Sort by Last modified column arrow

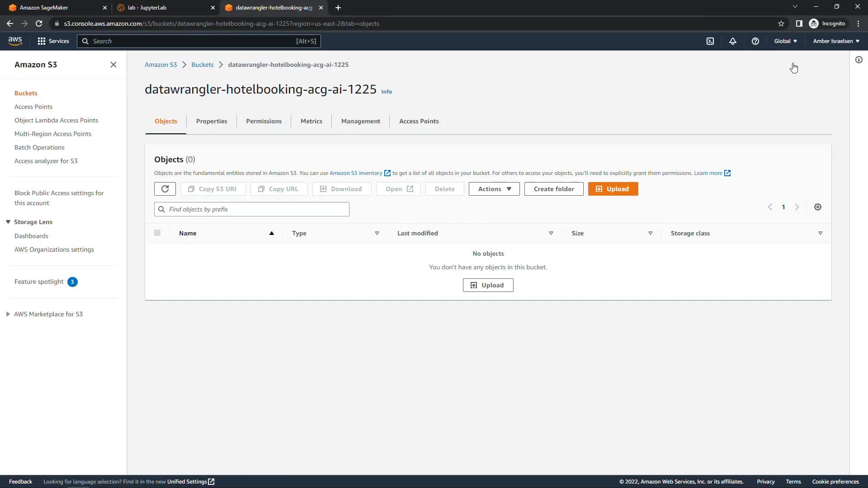coord(551,233)
